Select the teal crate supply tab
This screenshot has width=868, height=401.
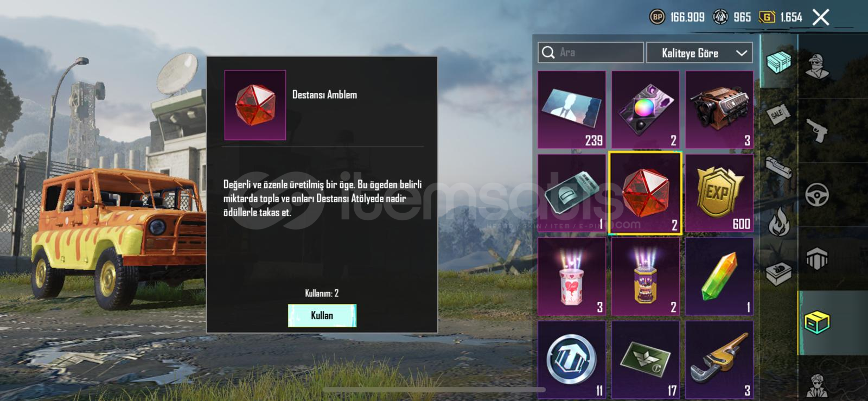pos(778,61)
